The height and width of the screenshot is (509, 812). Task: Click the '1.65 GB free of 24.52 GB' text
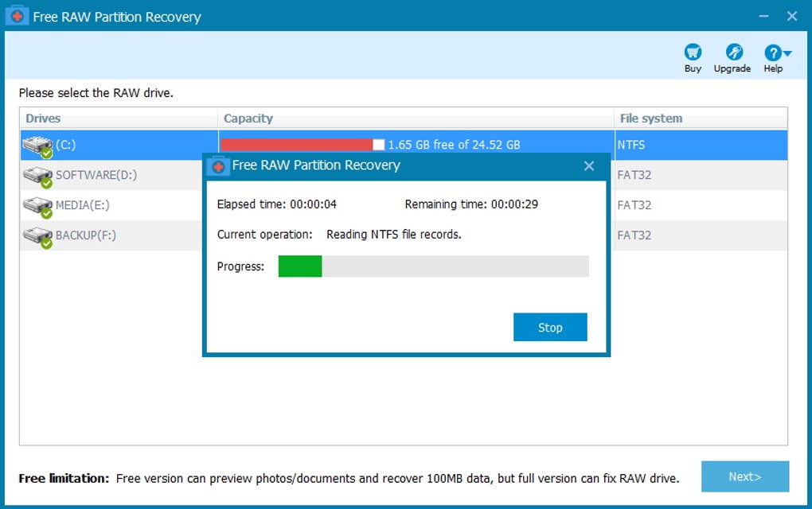point(454,145)
